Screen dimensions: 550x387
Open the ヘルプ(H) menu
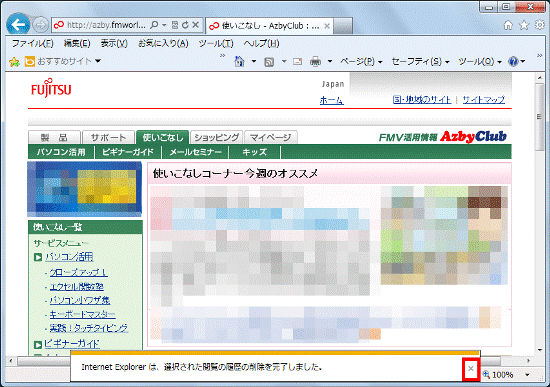point(261,44)
